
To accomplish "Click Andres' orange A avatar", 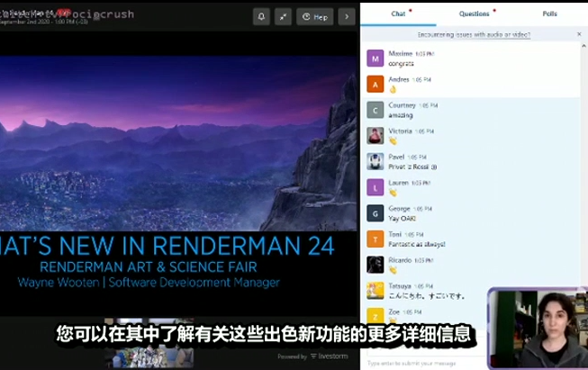I will 375,85.
